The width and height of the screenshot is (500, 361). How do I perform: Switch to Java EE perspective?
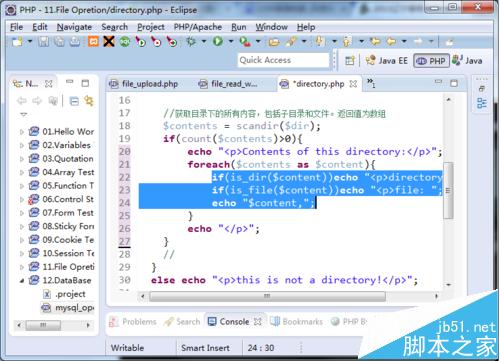tap(387, 61)
